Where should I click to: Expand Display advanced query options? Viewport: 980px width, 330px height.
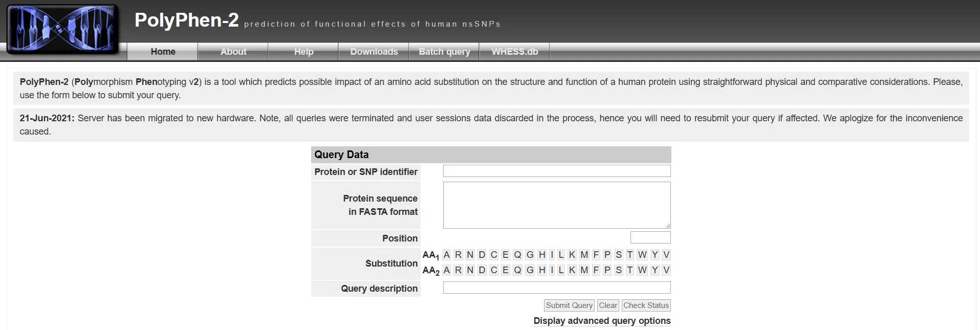[602, 321]
